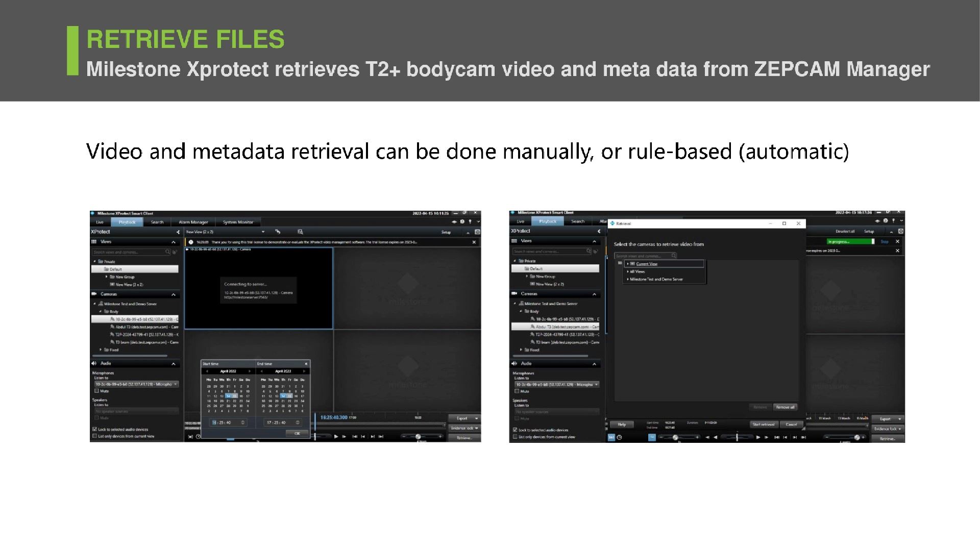Open Alarm Manager tab

tap(193, 222)
